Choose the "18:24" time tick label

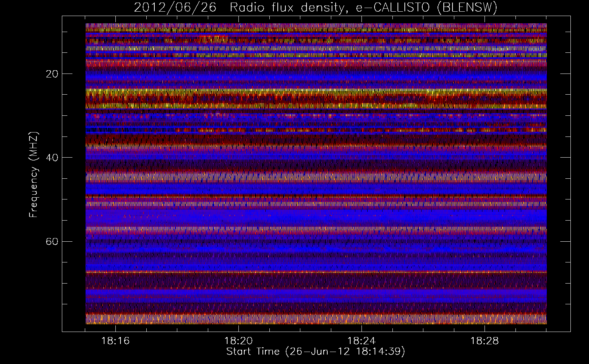tap(361, 341)
